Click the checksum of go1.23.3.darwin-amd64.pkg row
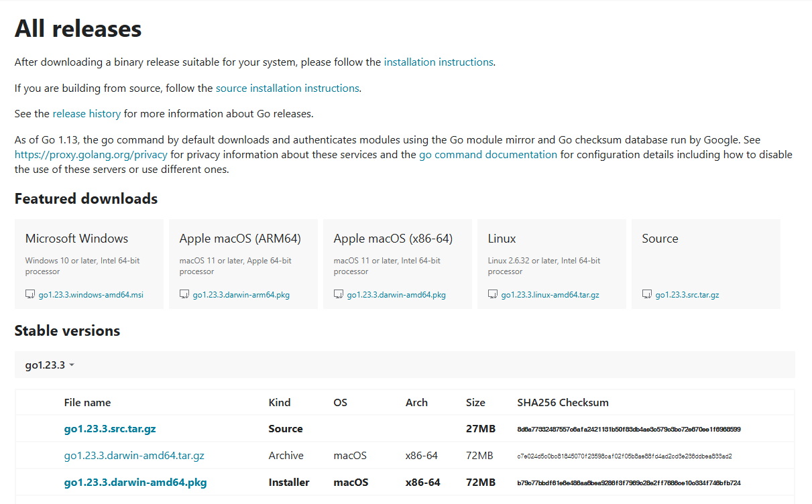Image resolution: width=812 pixels, height=504 pixels. click(629, 483)
